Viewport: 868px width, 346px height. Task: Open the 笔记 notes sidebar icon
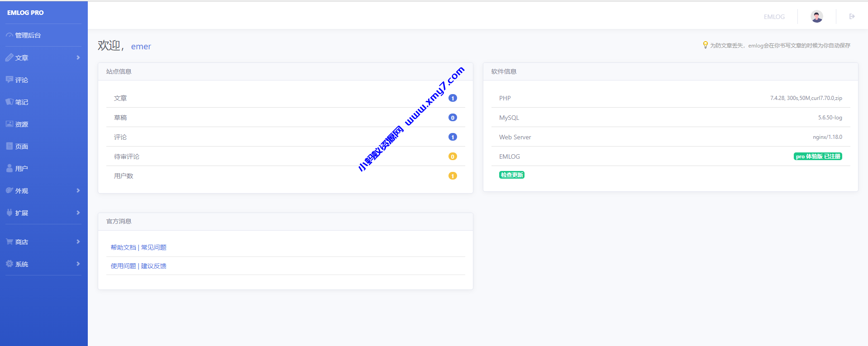point(10,102)
